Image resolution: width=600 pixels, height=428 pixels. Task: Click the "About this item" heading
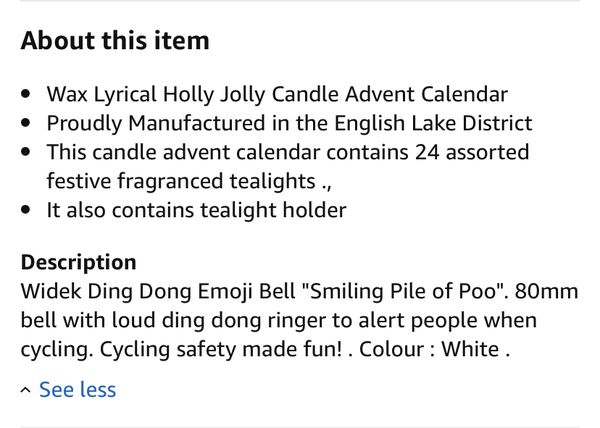point(115,41)
